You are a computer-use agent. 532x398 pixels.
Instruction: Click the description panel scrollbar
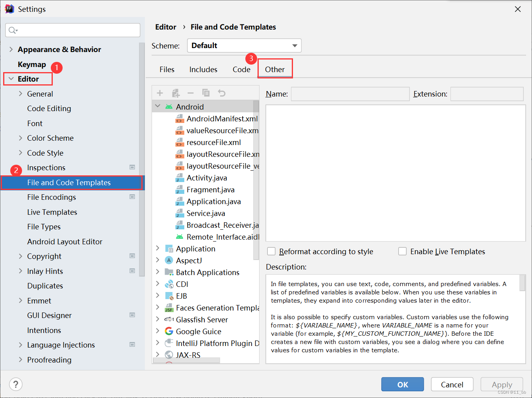coord(523,283)
